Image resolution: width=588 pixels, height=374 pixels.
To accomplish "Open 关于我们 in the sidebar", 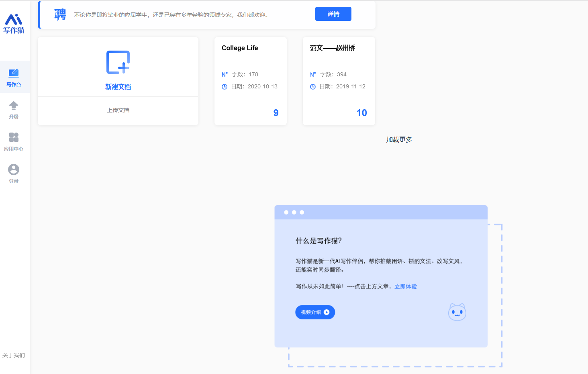I will pyautogui.click(x=14, y=355).
